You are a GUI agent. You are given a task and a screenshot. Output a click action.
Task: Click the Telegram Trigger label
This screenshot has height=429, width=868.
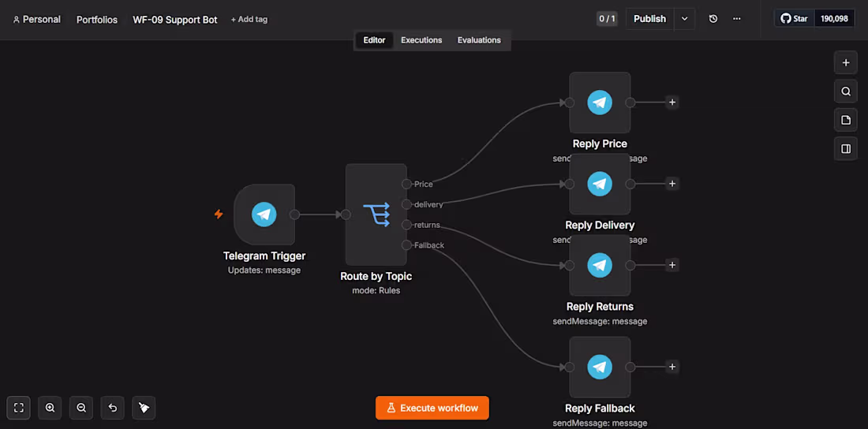pos(264,256)
